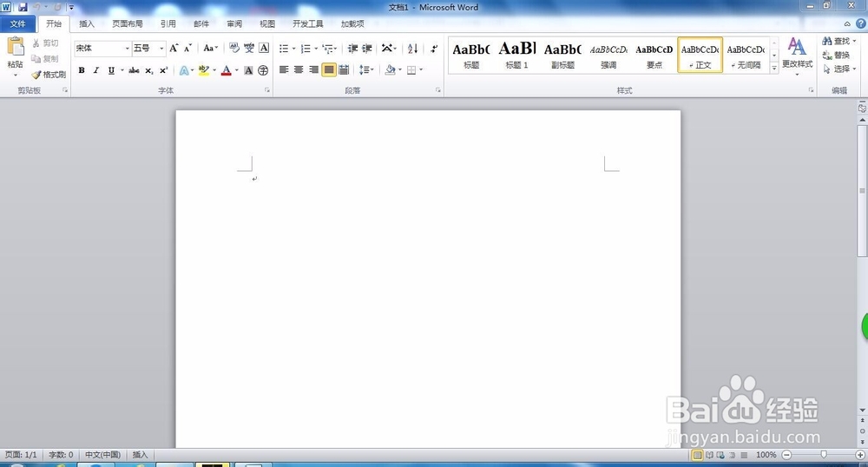Increase font size with grow font icon
The height and width of the screenshot is (467, 868).
pyautogui.click(x=174, y=48)
